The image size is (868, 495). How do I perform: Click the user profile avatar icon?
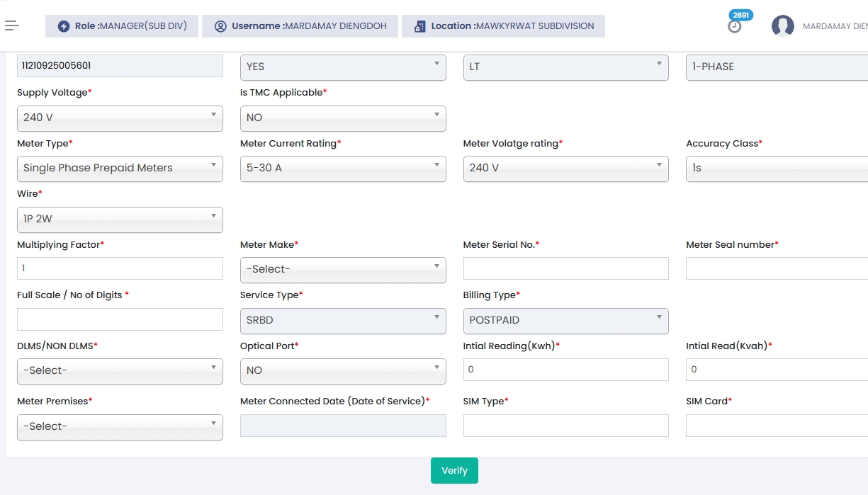782,26
